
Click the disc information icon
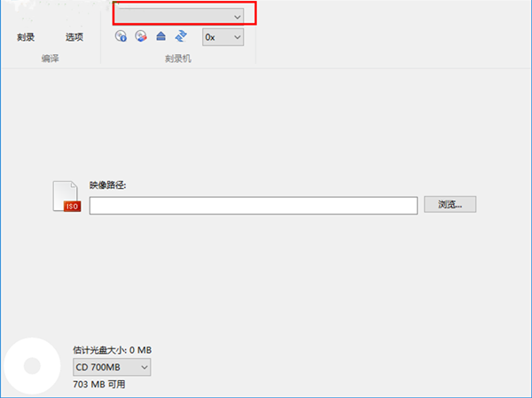121,36
